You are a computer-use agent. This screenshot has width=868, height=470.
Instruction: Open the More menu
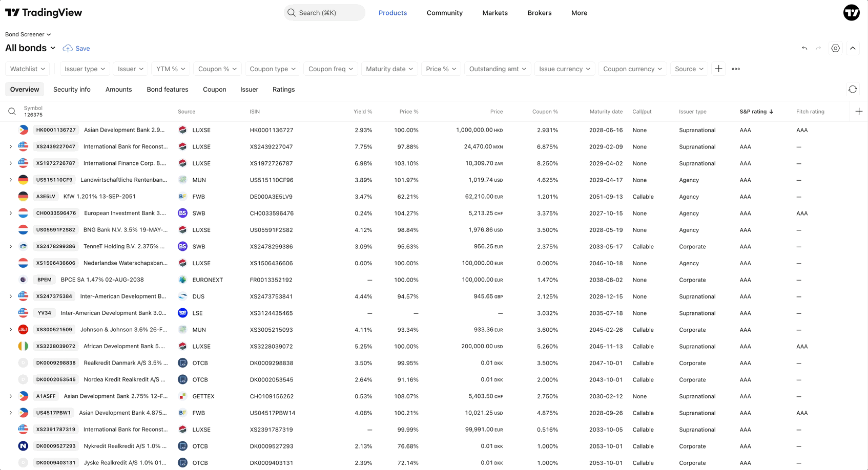(x=580, y=13)
